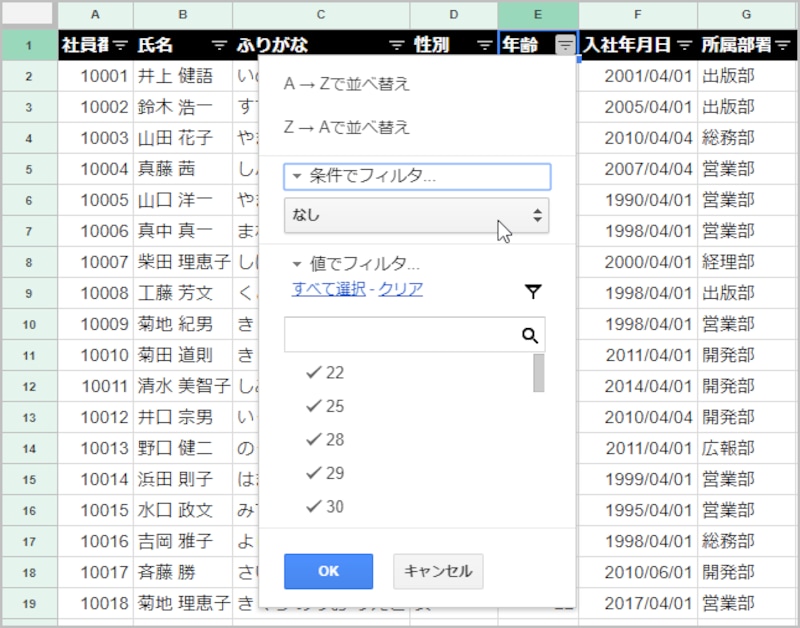This screenshot has height=628, width=800.
Task: Click the funnel icon in the filter panel
Action: (x=535, y=291)
